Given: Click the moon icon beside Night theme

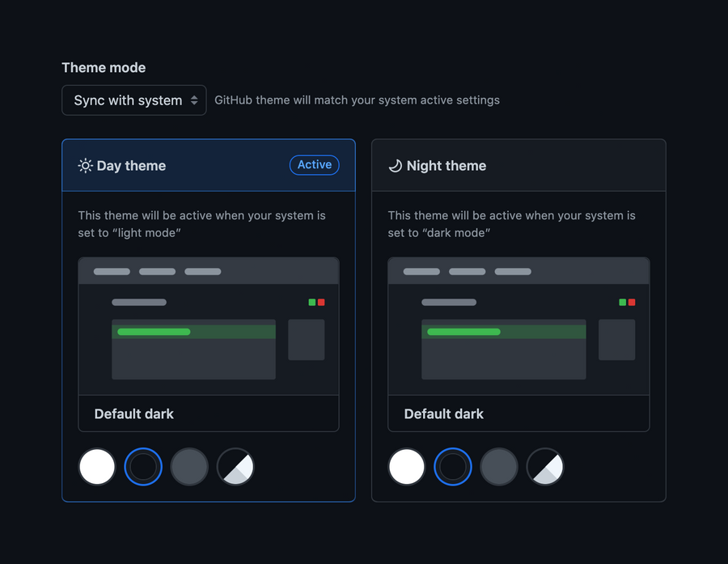Looking at the screenshot, I should click(x=396, y=165).
